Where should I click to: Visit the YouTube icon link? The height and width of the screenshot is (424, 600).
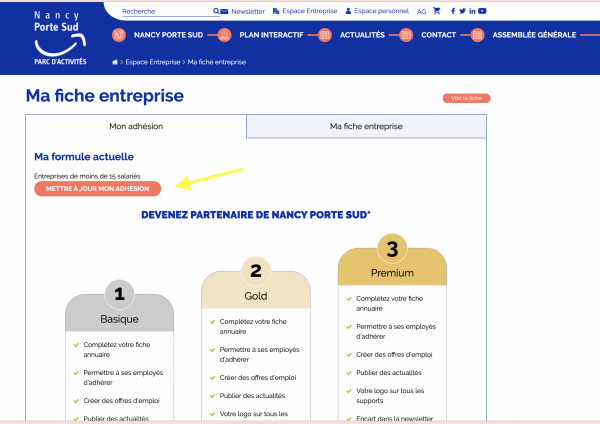click(482, 11)
